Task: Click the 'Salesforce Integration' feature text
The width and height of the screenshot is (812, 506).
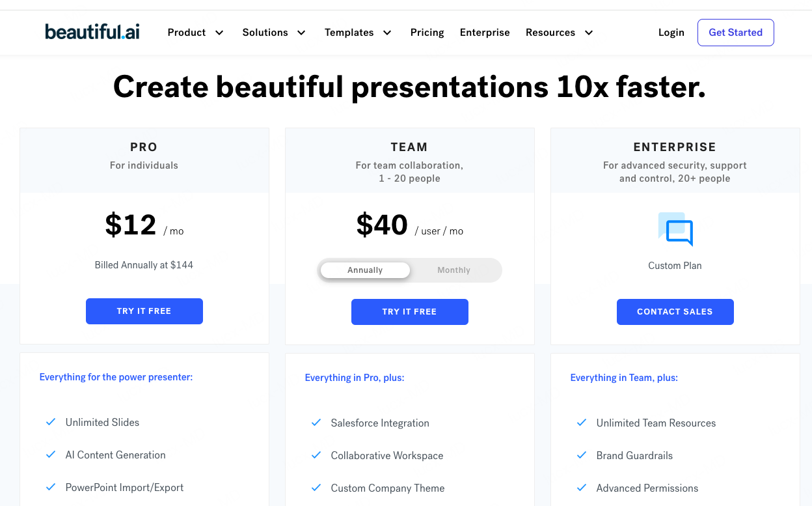Action: click(380, 423)
